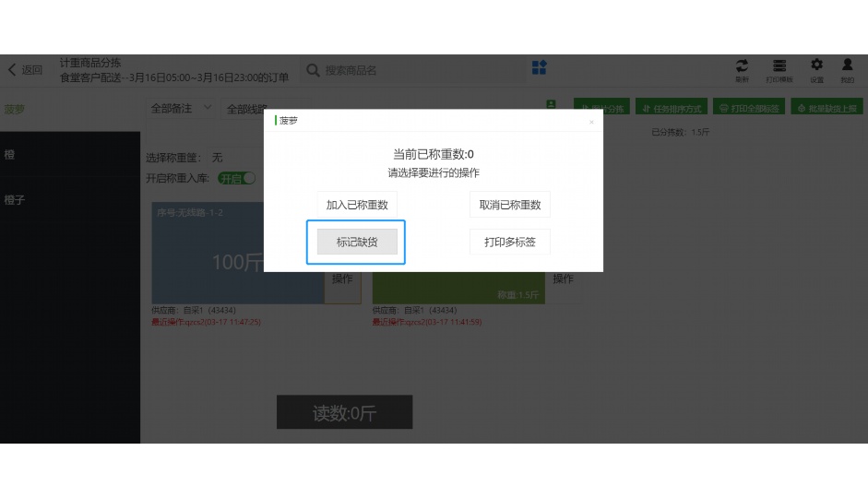868x498 pixels.
Task: Click the search magnifier icon
Action: 313,70
